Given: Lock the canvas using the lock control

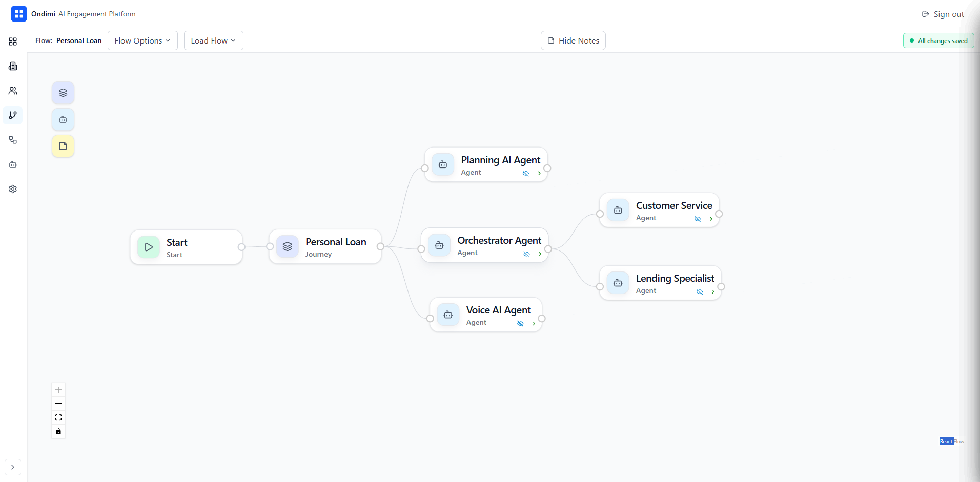Looking at the screenshot, I should (58, 431).
